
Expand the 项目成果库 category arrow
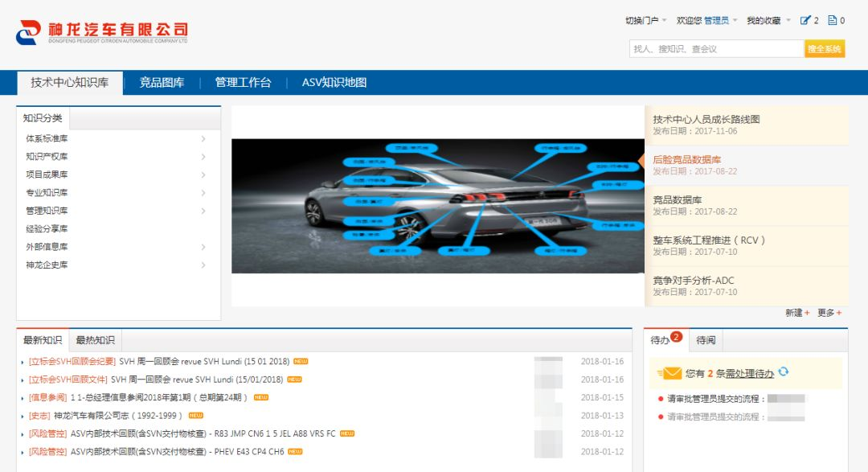pos(203,174)
